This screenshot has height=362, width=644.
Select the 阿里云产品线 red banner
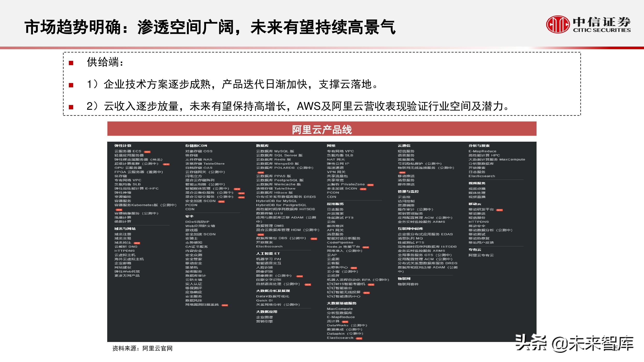point(322,129)
